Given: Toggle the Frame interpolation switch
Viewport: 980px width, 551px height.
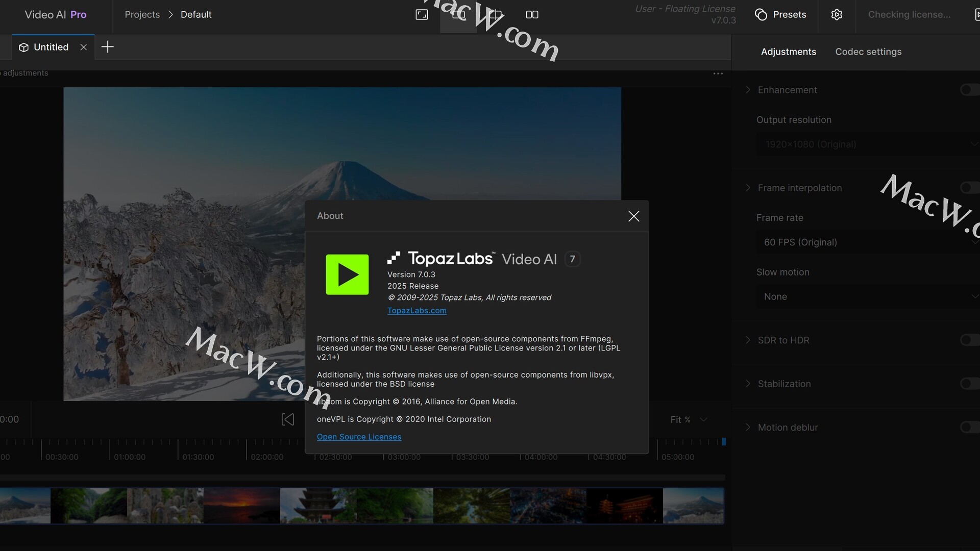Looking at the screenshot, I should tap(969, 188).
